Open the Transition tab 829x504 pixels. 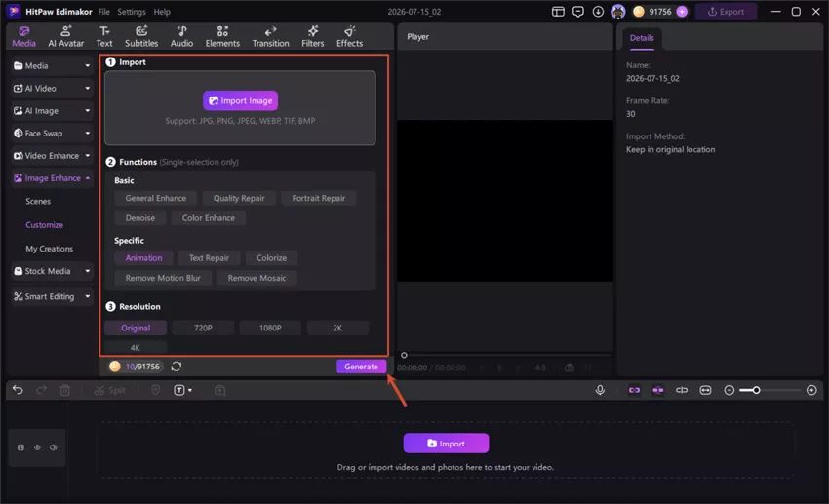click(270, 37)
